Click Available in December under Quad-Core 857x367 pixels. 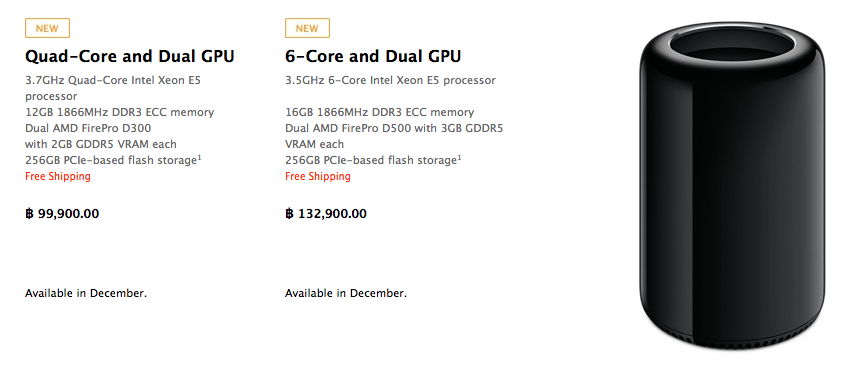(86, 293)
